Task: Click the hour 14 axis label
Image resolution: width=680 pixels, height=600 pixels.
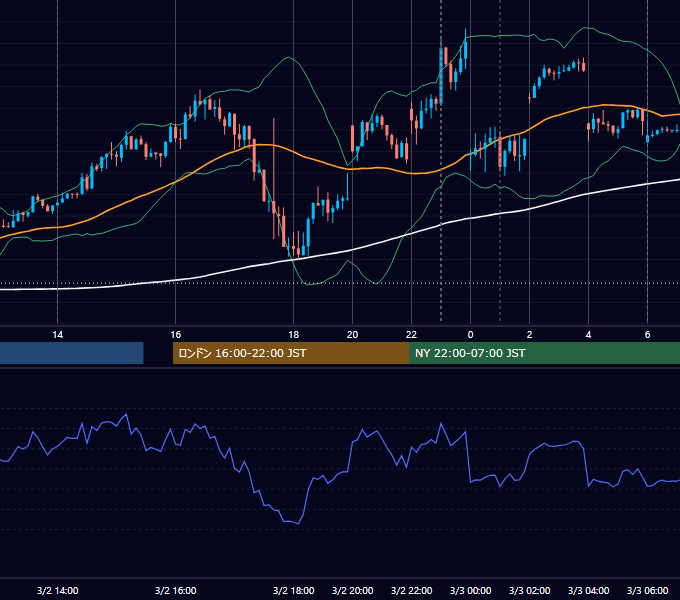Action: click(x=58, y=335)
